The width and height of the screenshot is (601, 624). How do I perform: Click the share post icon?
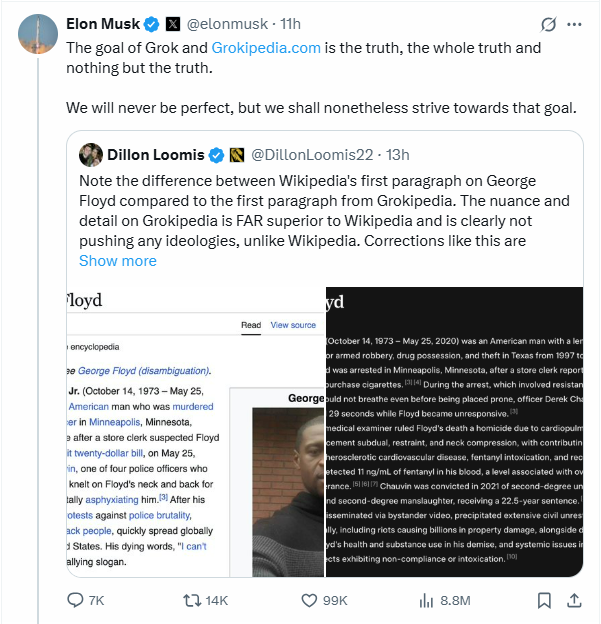point(575,600)
